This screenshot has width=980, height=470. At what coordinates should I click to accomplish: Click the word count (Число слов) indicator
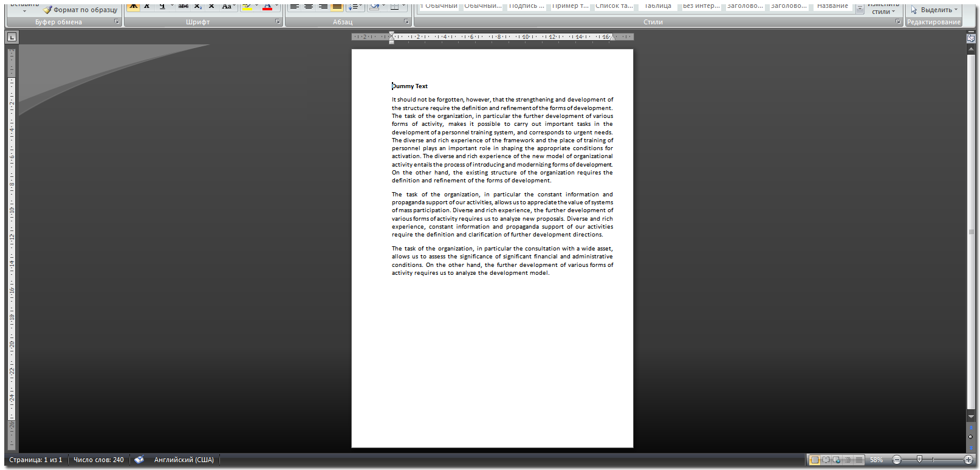98,460
